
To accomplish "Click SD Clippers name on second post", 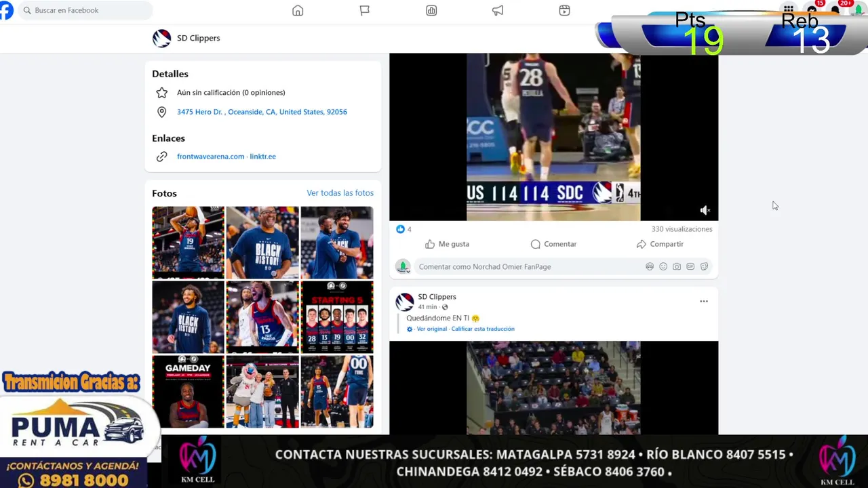I will 437,297.
